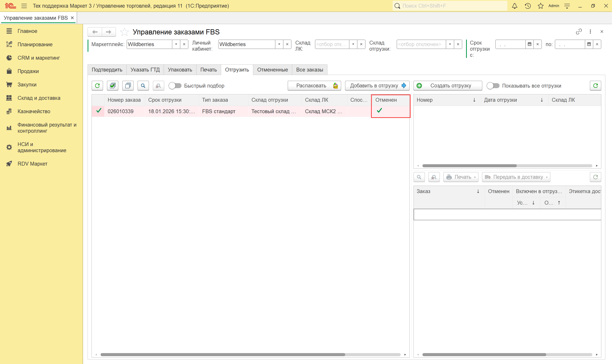612x364 pixels.
Task: Click the refresh icon in orders toolbar
Action: (x=97, y=86)
